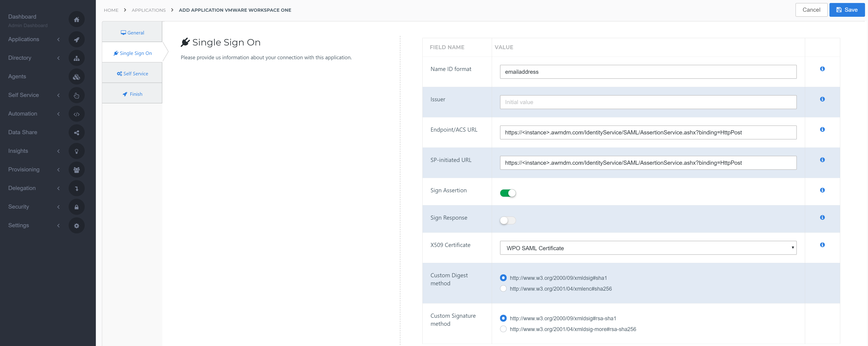This screenshot has width=868, height=346.
Task: Go to HOME breadcrumb
Action: [x=111, y=10]
